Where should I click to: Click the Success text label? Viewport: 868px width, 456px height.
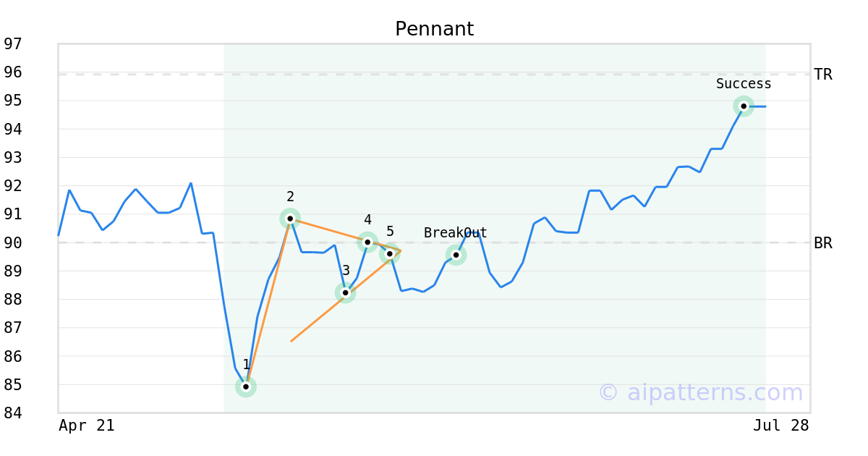point(744,83)
